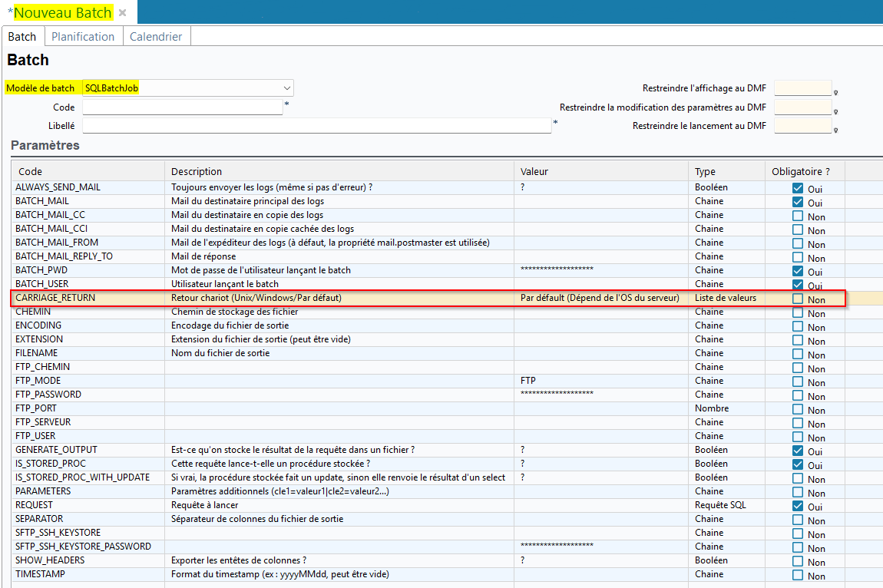Uncheck Obligatoire for REQUEST
The height and width of the screenshot is (588, 883).
[x=798, y=506]
